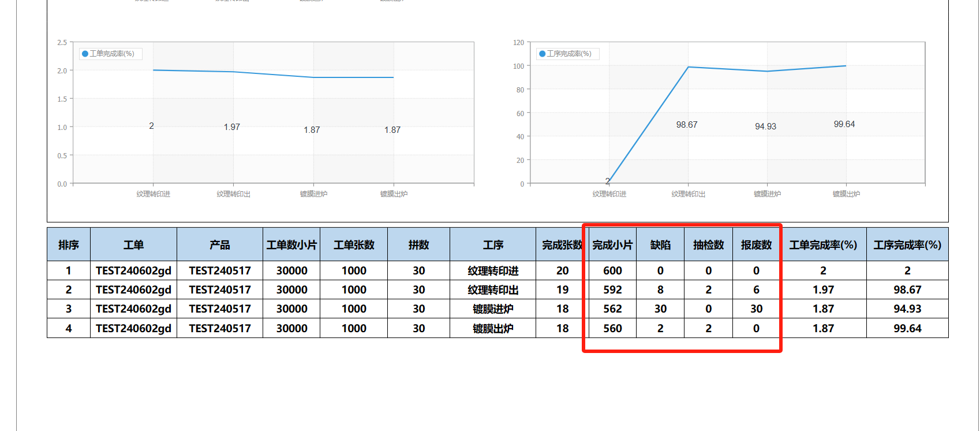
Task: Click the 94.93 data label on chart
Action: (765, 127)
